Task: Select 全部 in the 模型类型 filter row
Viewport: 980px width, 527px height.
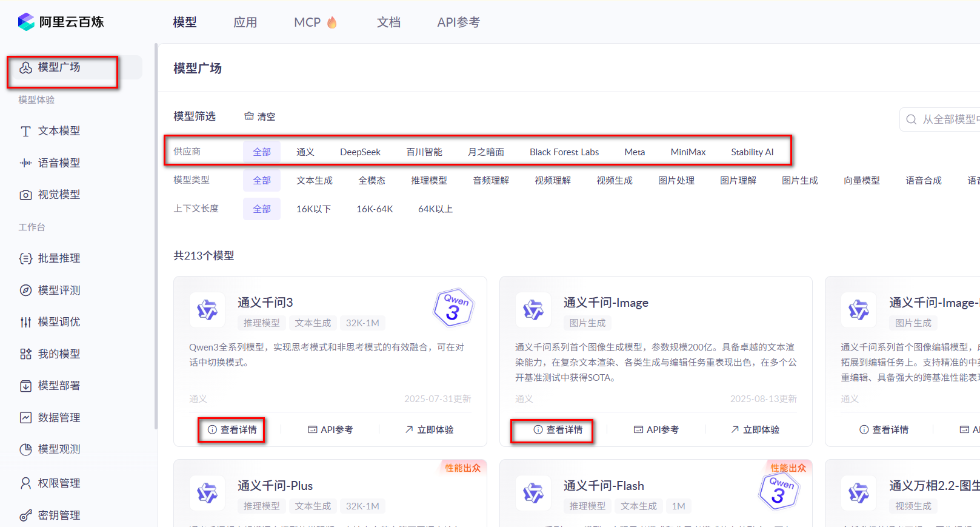Action: 262,180
